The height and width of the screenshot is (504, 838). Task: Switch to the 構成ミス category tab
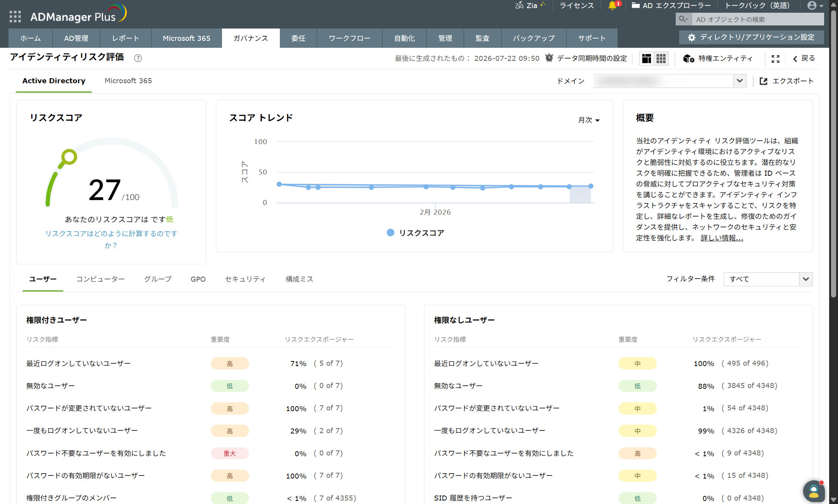(300, 279)
